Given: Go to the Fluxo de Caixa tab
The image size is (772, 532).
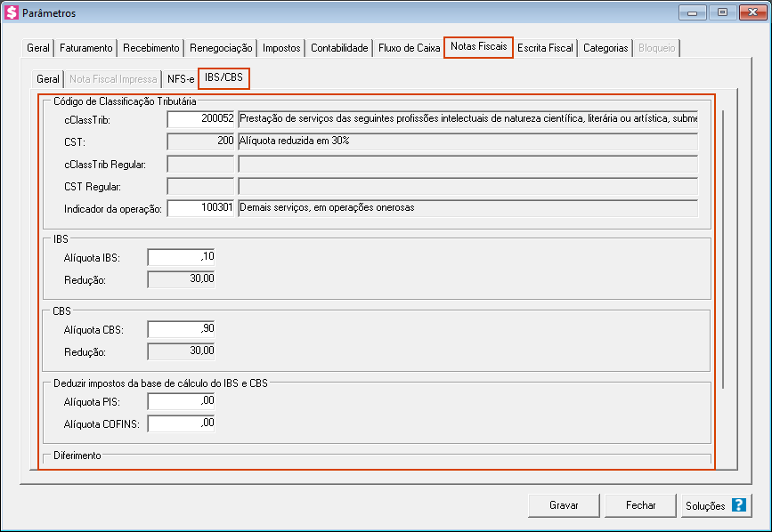Looking at the screenshot, I should pyautogui.click(x=409, y=48).
